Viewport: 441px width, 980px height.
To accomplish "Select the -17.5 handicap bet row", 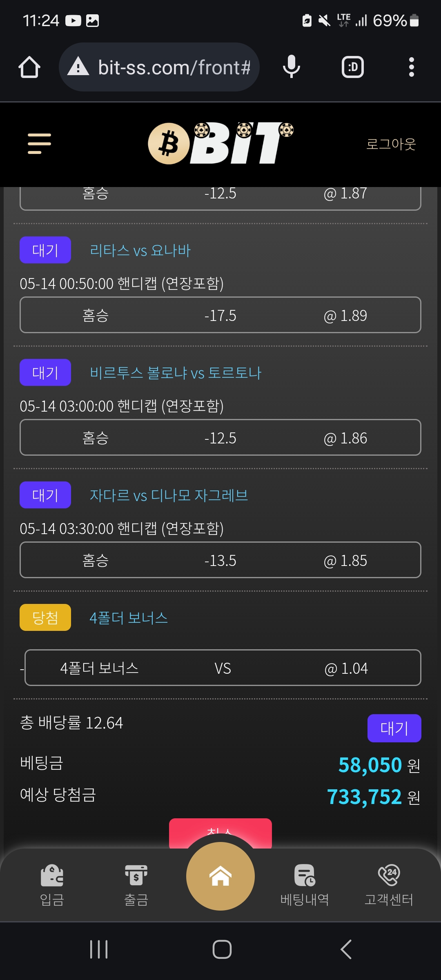I will [220, 315].
